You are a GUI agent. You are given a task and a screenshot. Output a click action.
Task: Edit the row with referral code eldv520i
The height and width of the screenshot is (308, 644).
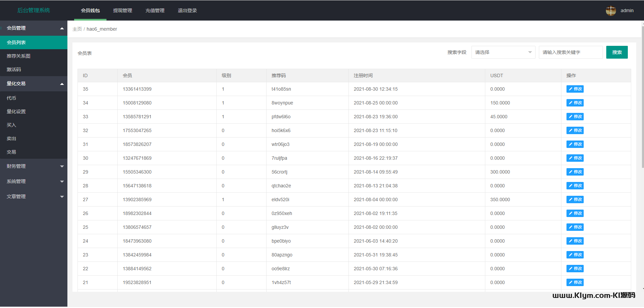[575, 199]
